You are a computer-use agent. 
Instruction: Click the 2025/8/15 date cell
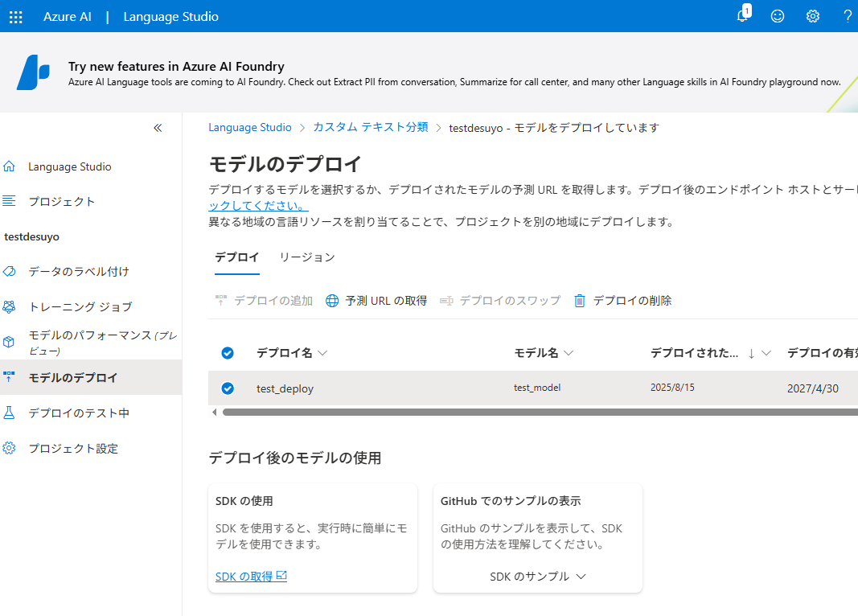pyautogui.click(x=672, y=388)
